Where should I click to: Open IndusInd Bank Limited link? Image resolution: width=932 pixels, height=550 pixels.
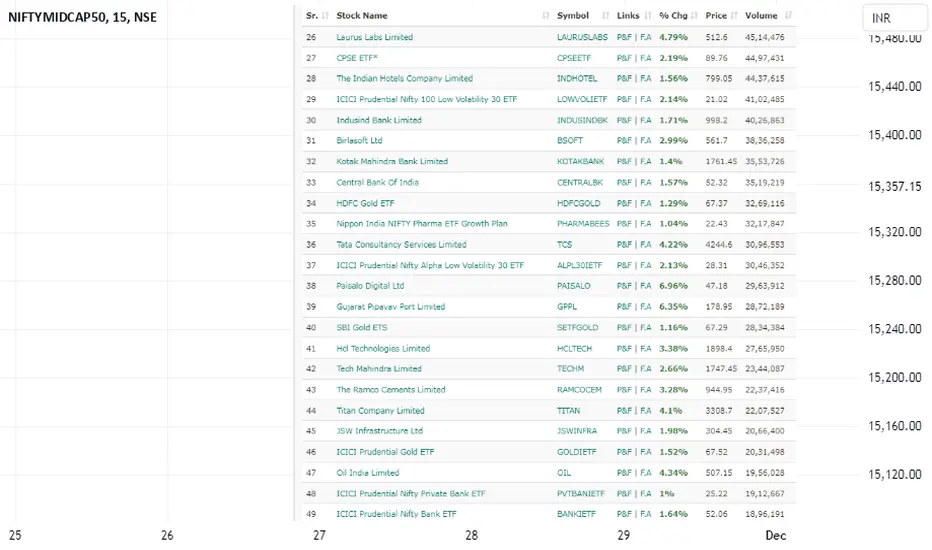(379, 120)
